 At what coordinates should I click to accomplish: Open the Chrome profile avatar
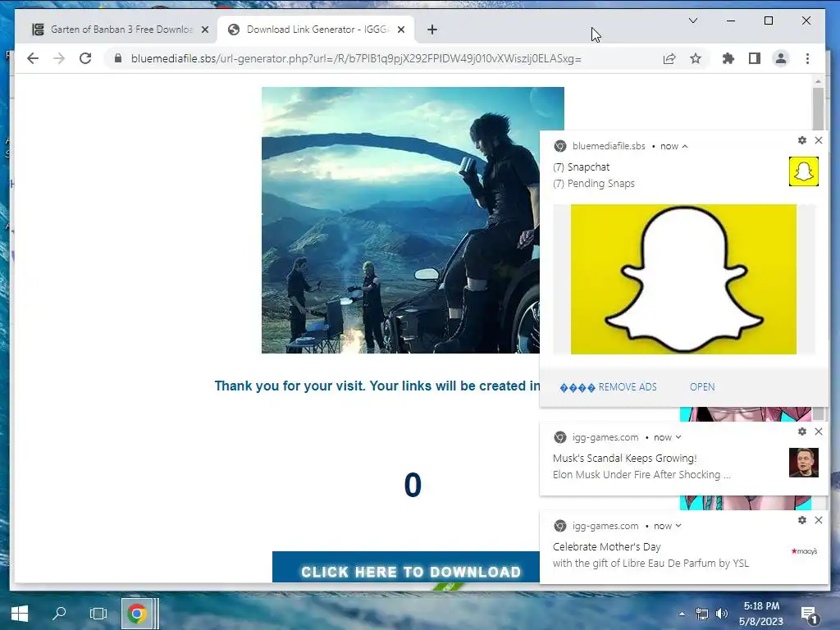pyautogui.click(x=781, y=58)
